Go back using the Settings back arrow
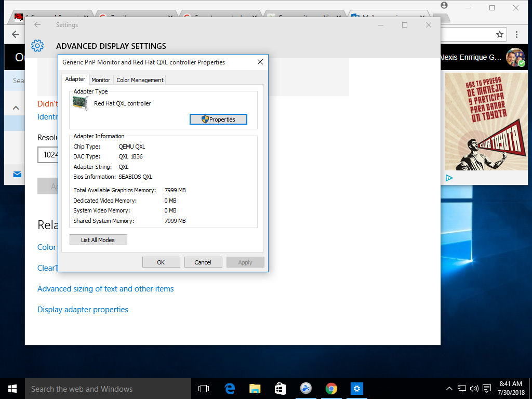Screen dimensions: 532x399 tap(37, 25)
